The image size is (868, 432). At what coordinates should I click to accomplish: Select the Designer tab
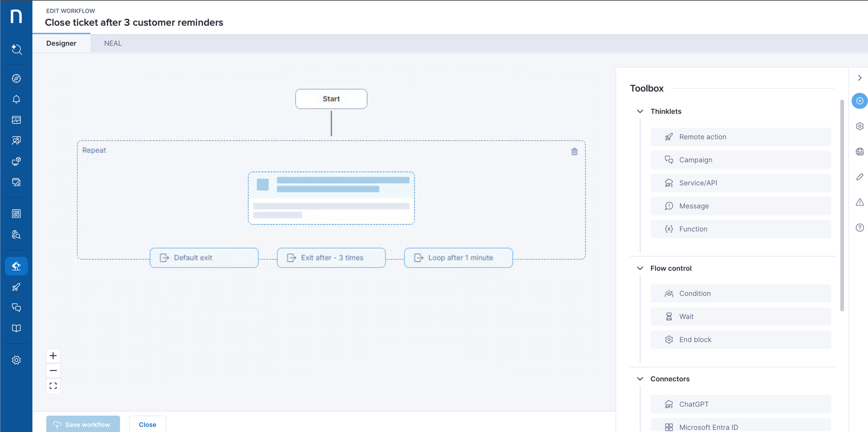(x=61, y=44)
